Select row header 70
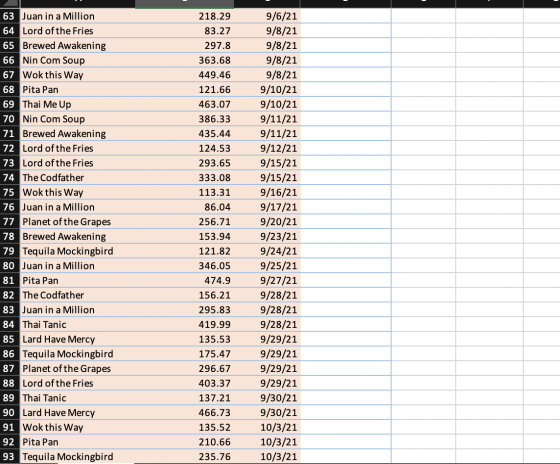The height and width of the screenshot is (464, 560). (x=10, y=119)
